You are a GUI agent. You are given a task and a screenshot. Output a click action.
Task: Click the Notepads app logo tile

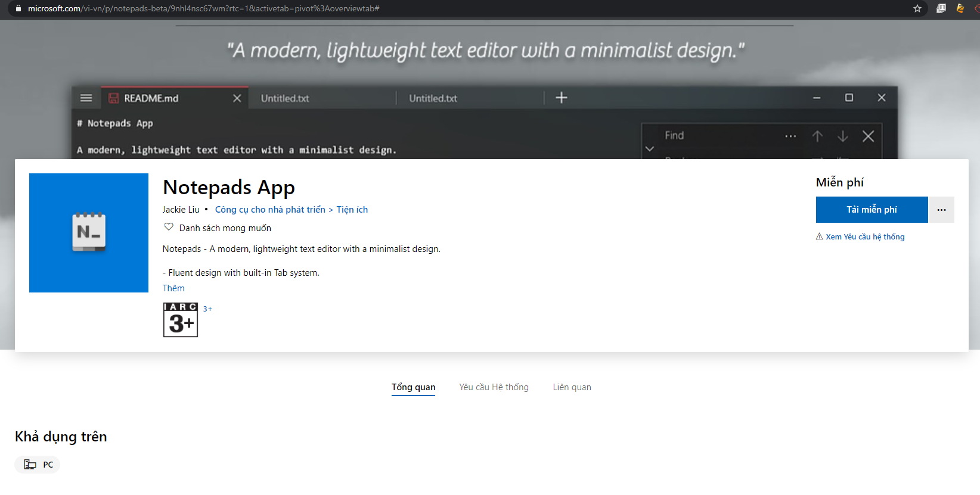(89, 233)
